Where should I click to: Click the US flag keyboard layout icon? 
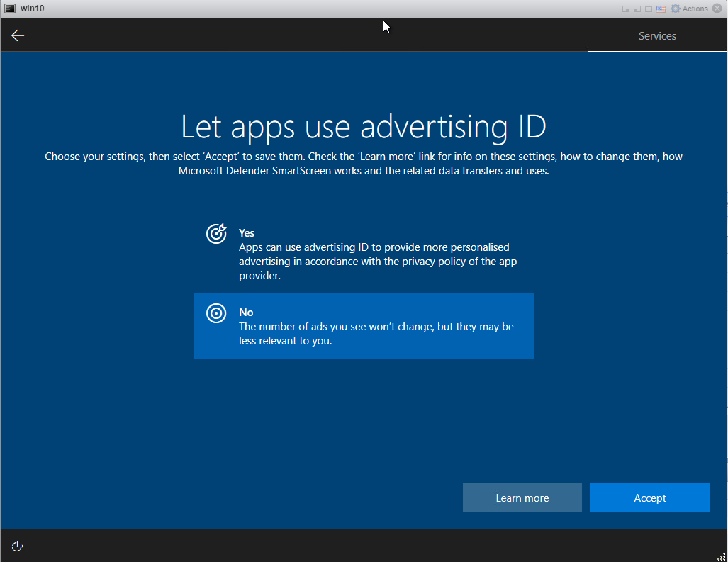click(x=661, y=9)
